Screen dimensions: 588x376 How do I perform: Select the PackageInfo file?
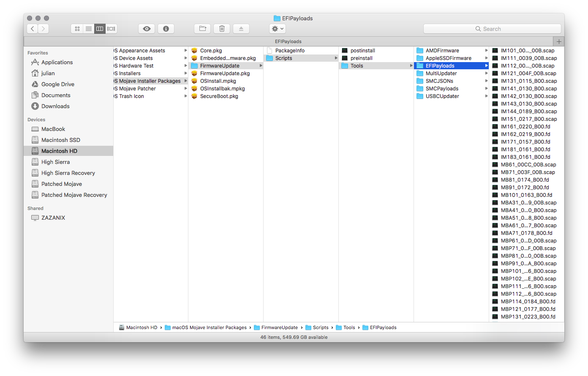301,50
